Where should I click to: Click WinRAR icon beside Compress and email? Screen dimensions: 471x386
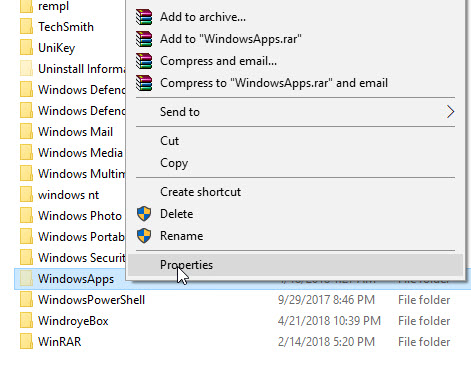tap(144, 61)
